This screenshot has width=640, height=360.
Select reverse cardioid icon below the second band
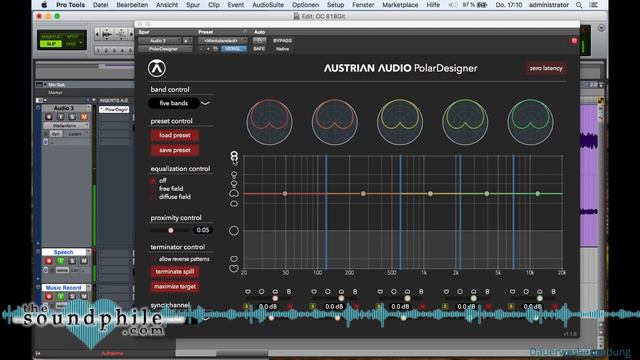click(314, 291)
